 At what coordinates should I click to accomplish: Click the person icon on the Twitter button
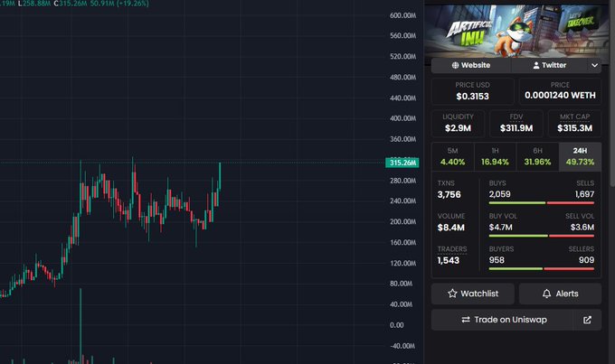click(536, 65)
